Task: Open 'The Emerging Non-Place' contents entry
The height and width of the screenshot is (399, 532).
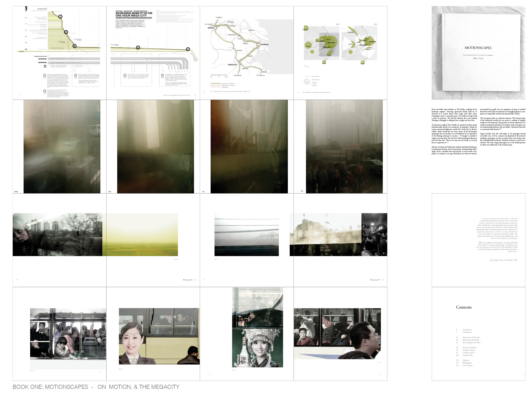Action: [471, 343]
